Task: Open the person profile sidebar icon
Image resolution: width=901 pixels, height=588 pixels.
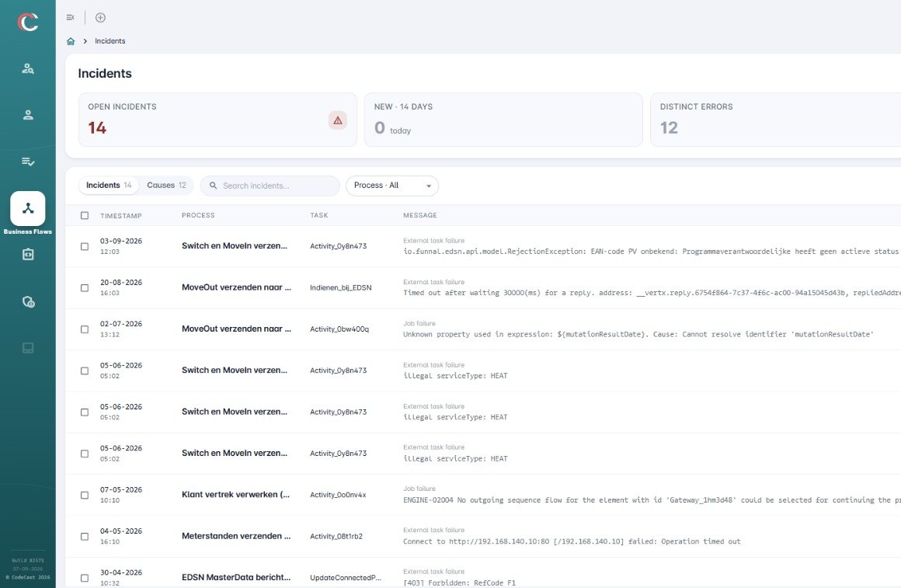Action: point(28,115)
